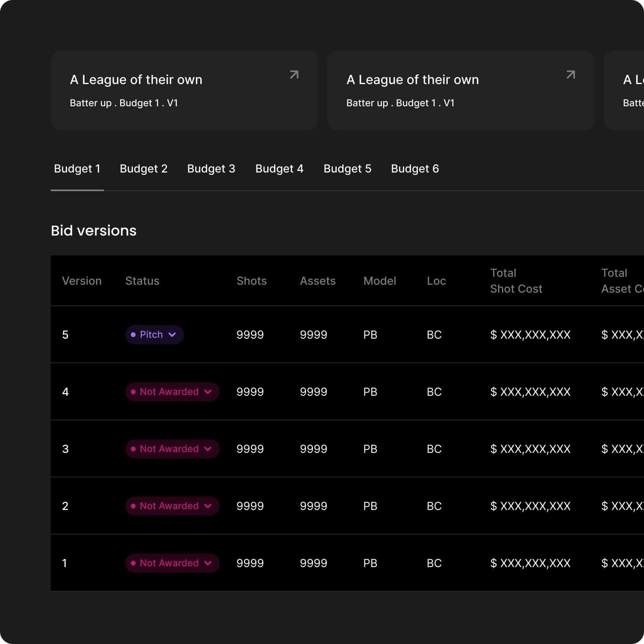The image size is (644, 644).
Task: Select the Budget 5 tab
Action: click(x=347, y=169)
